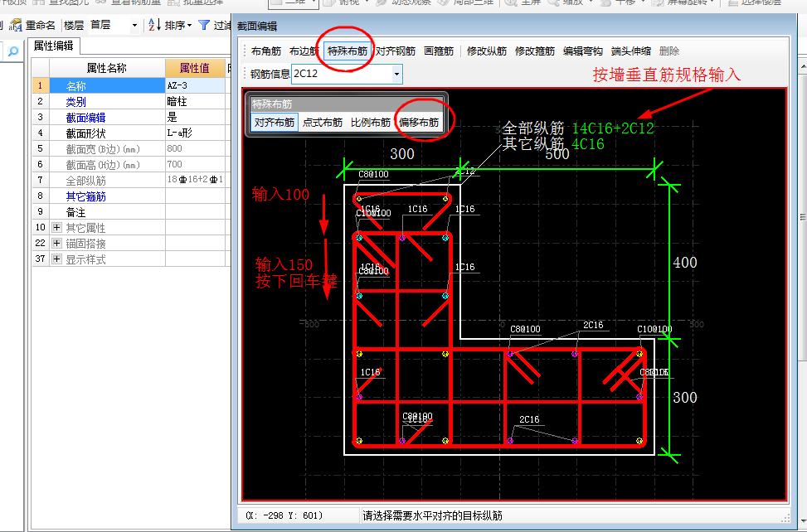
Task: Click the 修改纵筋 toolbar button
Action: [486, 51]
